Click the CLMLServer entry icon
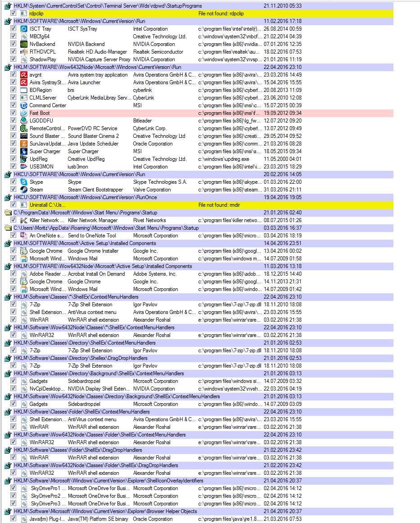This screenshot has height=523, width=420. (x=24, y=98)
